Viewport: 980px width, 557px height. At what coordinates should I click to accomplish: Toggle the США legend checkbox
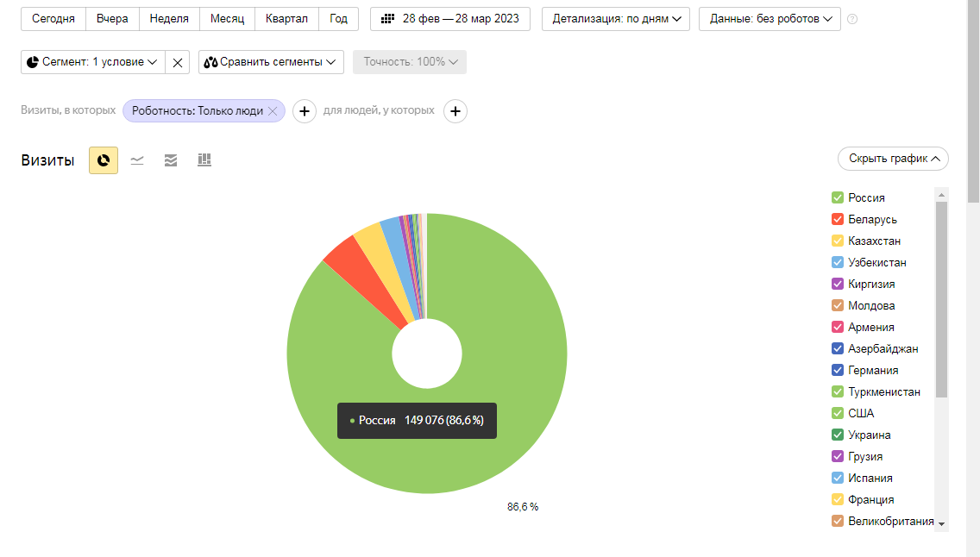[838, 413]
